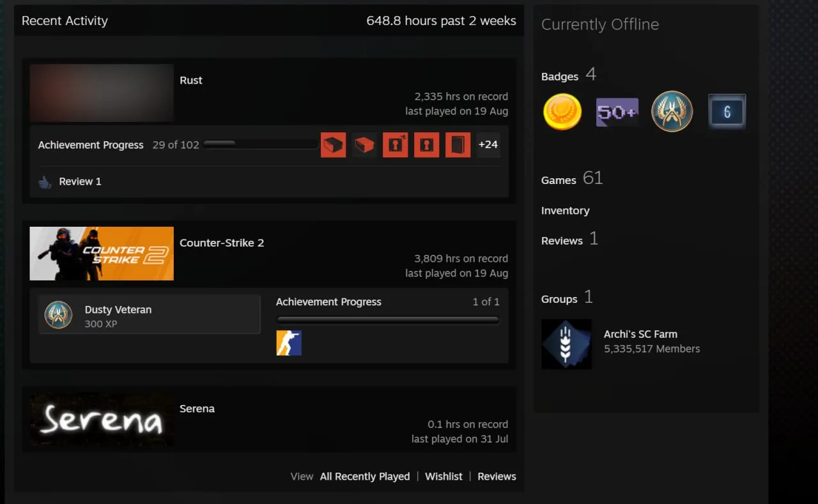Click fourth Rust achievement lock icon
818x504 pixels.
click(x=427, y=145)
